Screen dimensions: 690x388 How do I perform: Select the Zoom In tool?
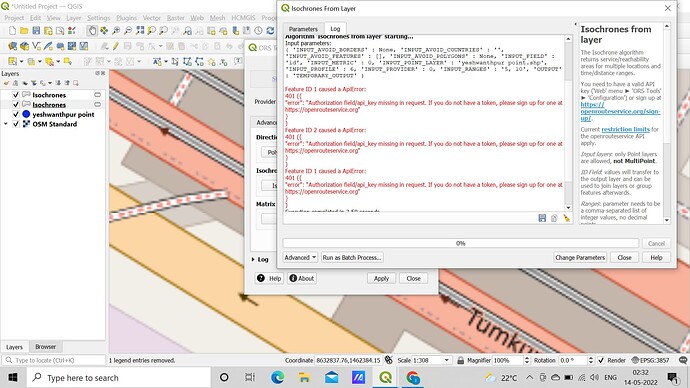point(116,30)
